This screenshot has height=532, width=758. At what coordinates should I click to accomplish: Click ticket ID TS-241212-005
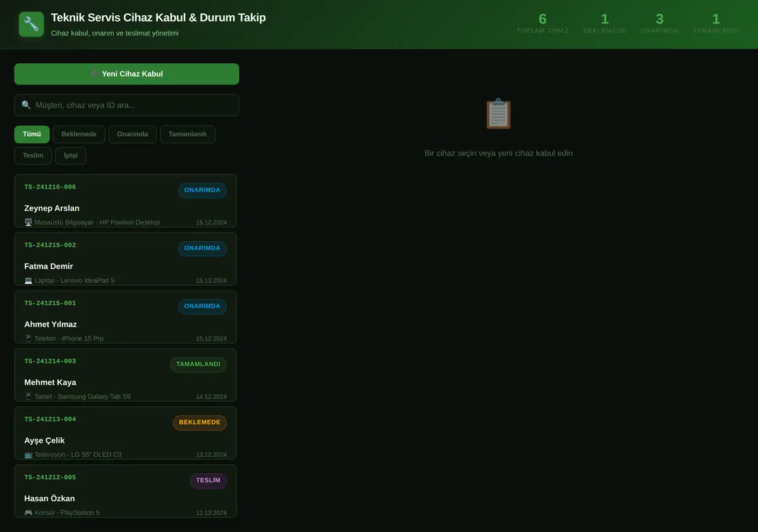[50, 478]
